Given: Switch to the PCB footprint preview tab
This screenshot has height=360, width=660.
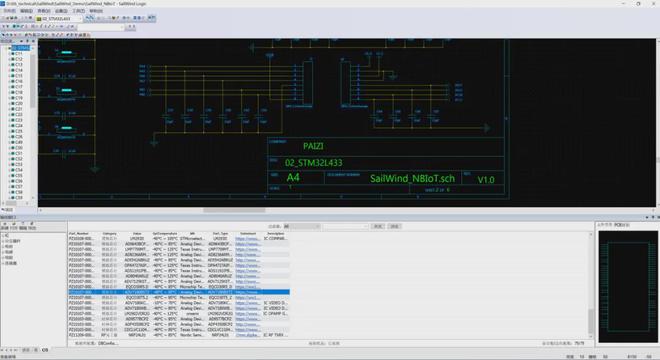Looking at the screenshot, I should point(622,225).
